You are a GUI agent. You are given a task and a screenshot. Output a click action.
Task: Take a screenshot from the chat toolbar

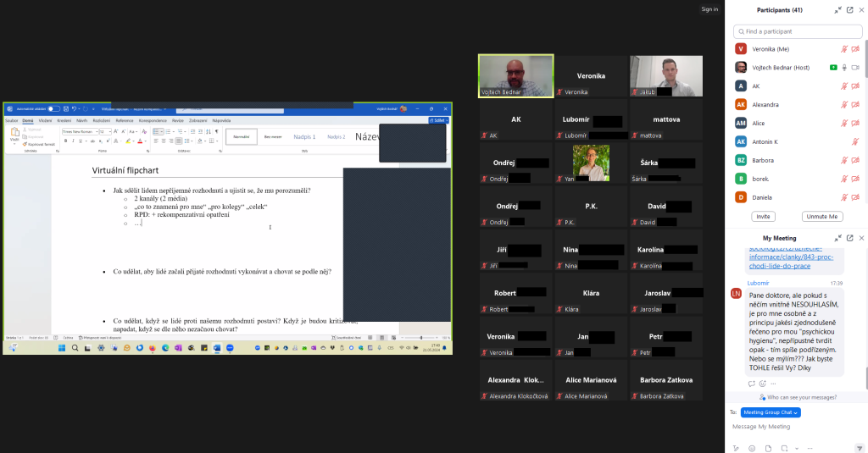(x=784, y=448)
